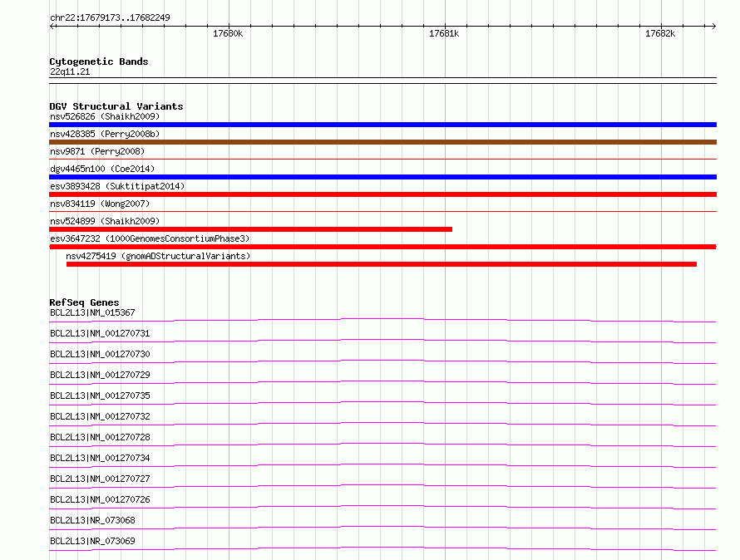
Task: Open variant nsv834119 (Wong2007) label
Action: tap(100, 204)
